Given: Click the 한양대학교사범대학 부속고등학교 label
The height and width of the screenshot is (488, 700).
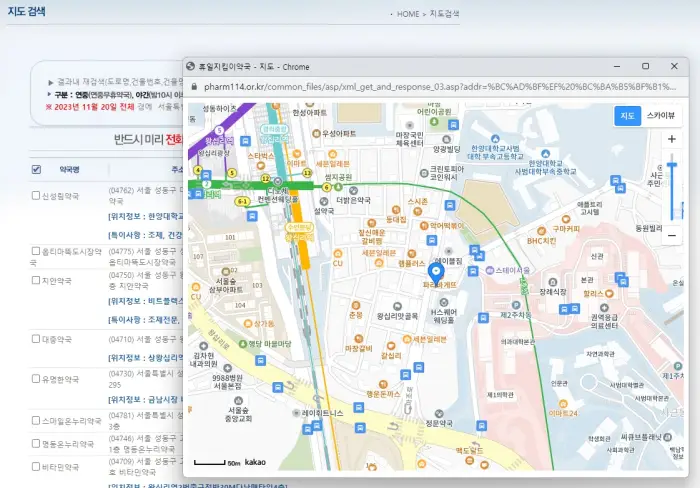Looking at the screenshot, I should (x=495, y=152).
